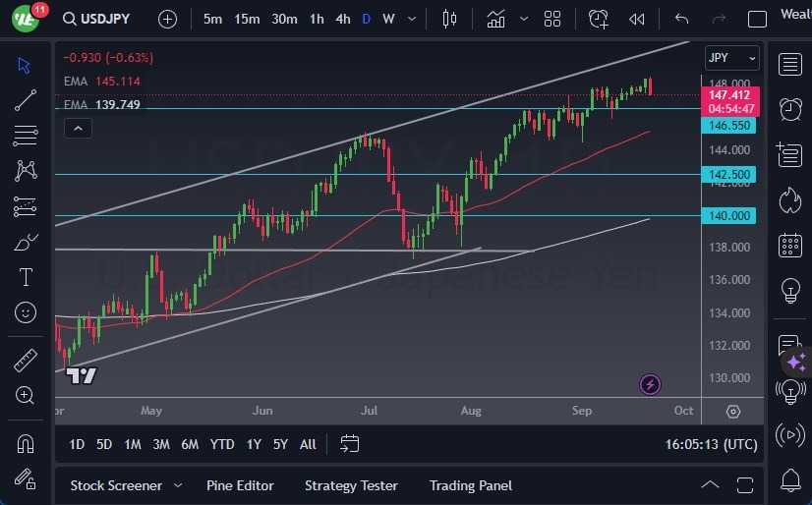
Task: Toggle the fullscreen mode square
Action: tap(757, 19)
